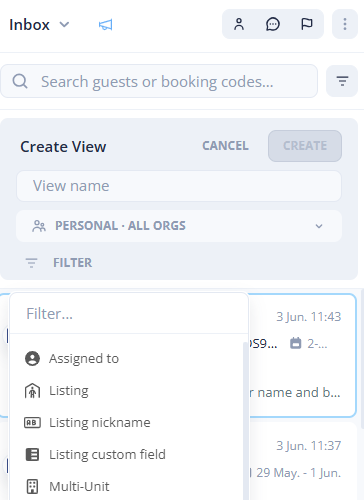Viewport: 364px width, 500px height.
Task: Click the CANCEL button in Create View
Action: [225, 146]
